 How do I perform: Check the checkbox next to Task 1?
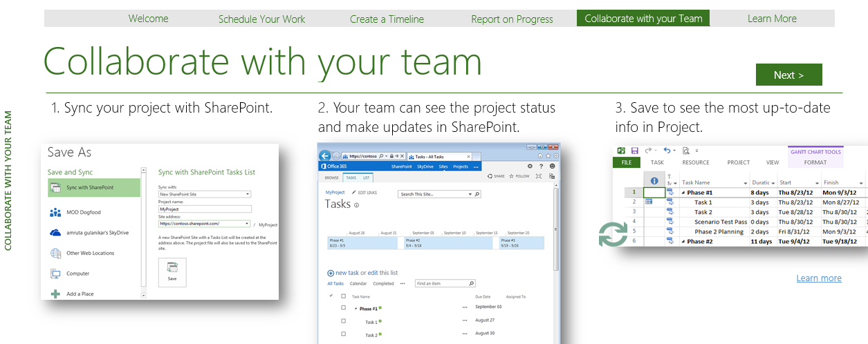[x=343, y=321]
